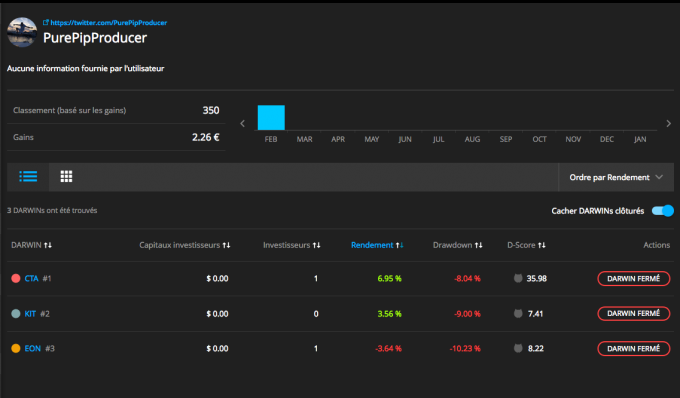Click the teal KIT color dot
680x398 pixels.
(16, 313)
